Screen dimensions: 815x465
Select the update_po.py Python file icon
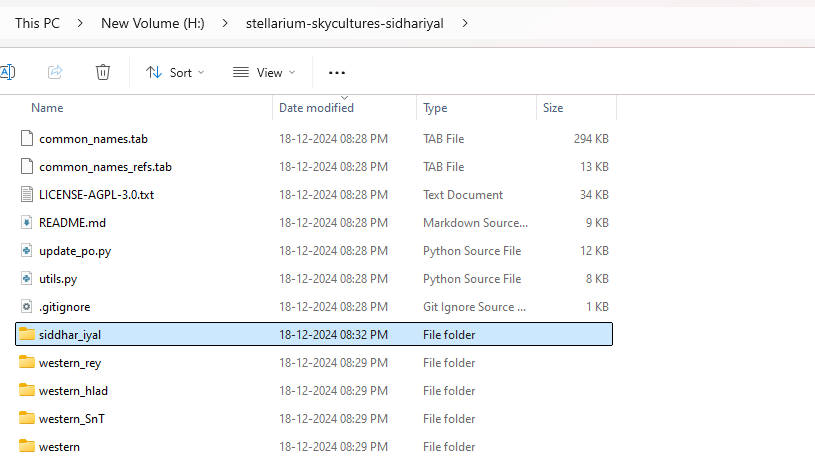coord(27,251)
